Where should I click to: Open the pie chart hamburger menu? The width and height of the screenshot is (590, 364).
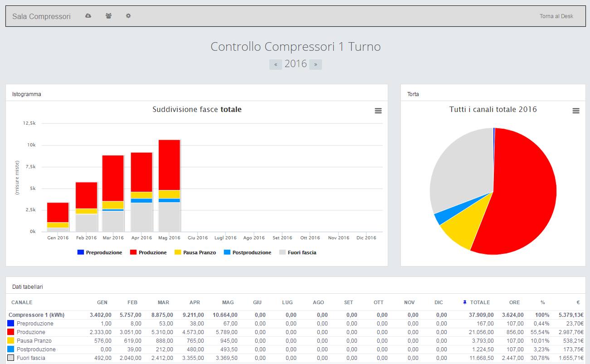click(x=576, y=111)
